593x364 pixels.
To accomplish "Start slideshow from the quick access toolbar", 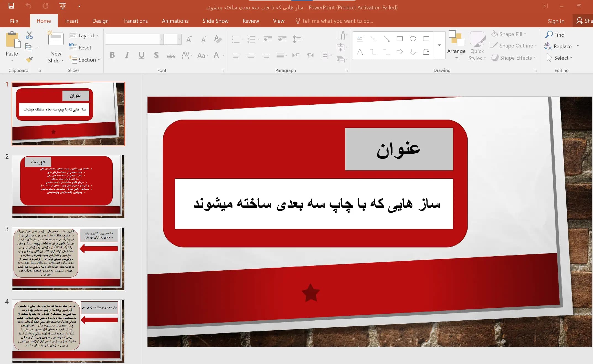I will (x=63, y=6).
